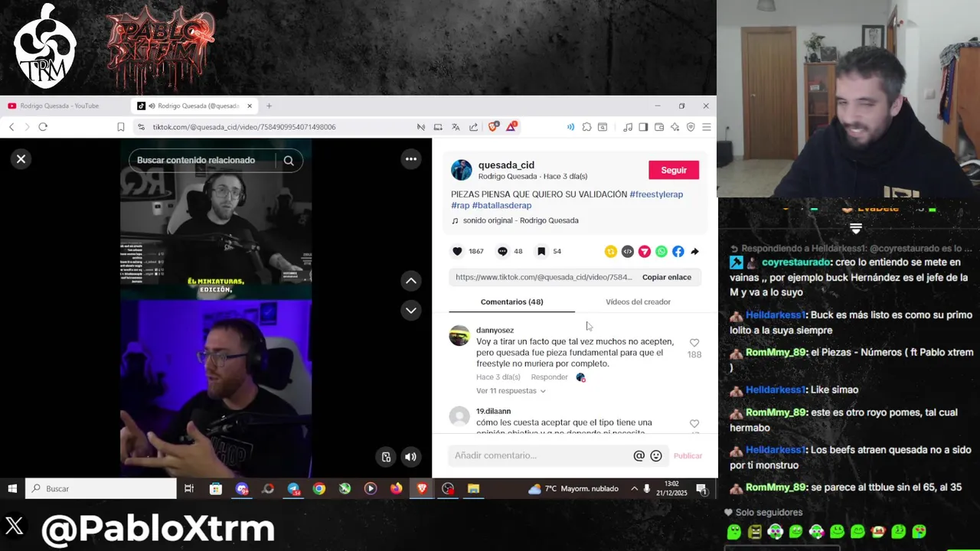
Task: Insert mention with @ icon
Action: [639, 456]
